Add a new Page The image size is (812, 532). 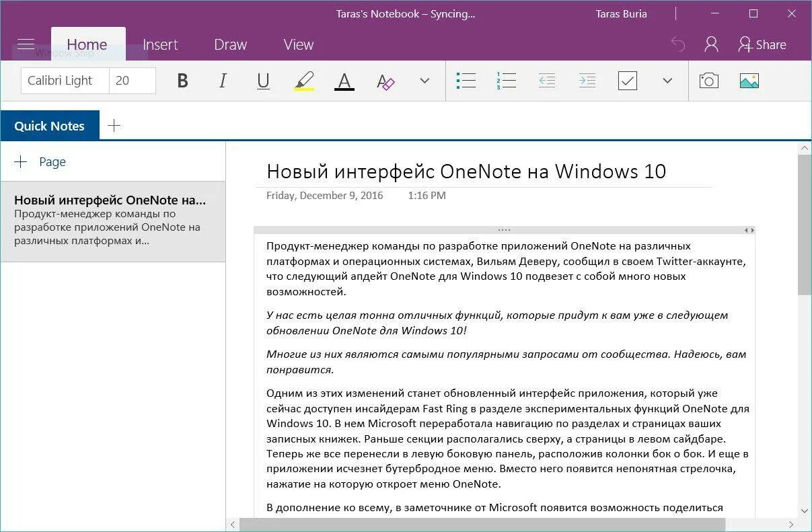point(40,161)
